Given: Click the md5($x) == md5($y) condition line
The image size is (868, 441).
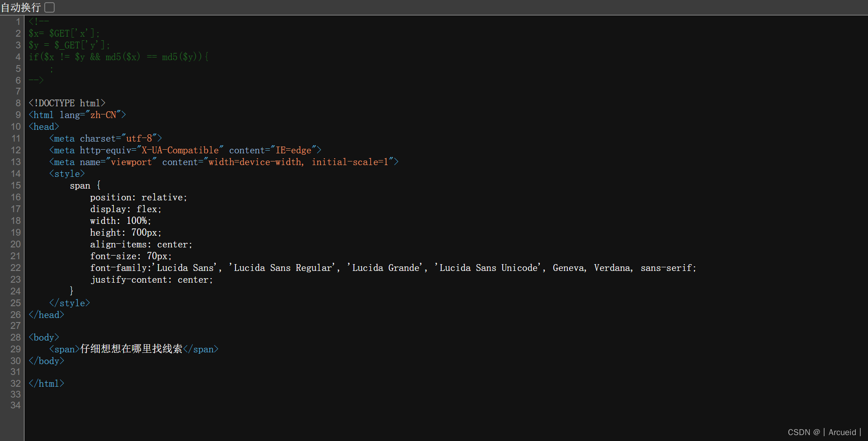Looking at the screenshot, I should coord(118,57).
